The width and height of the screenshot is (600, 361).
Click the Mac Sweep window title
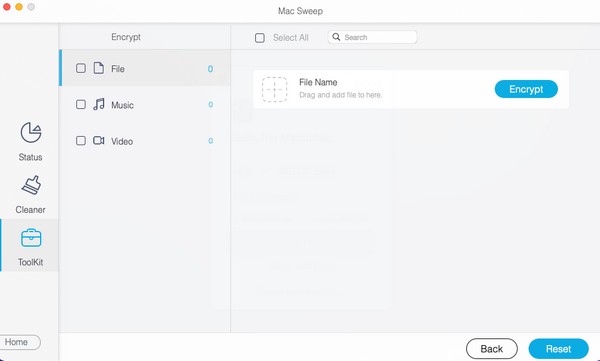300,11
